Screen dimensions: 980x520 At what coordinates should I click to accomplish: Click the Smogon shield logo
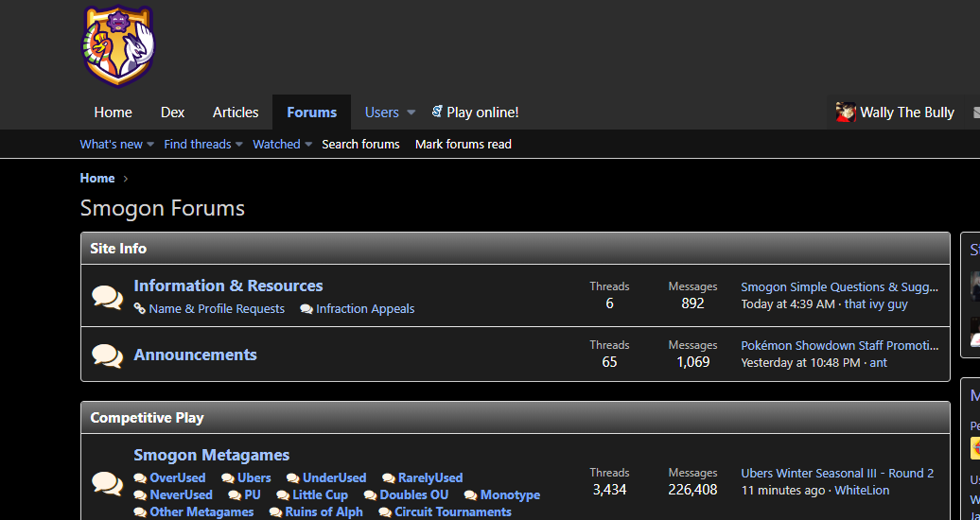119,46
